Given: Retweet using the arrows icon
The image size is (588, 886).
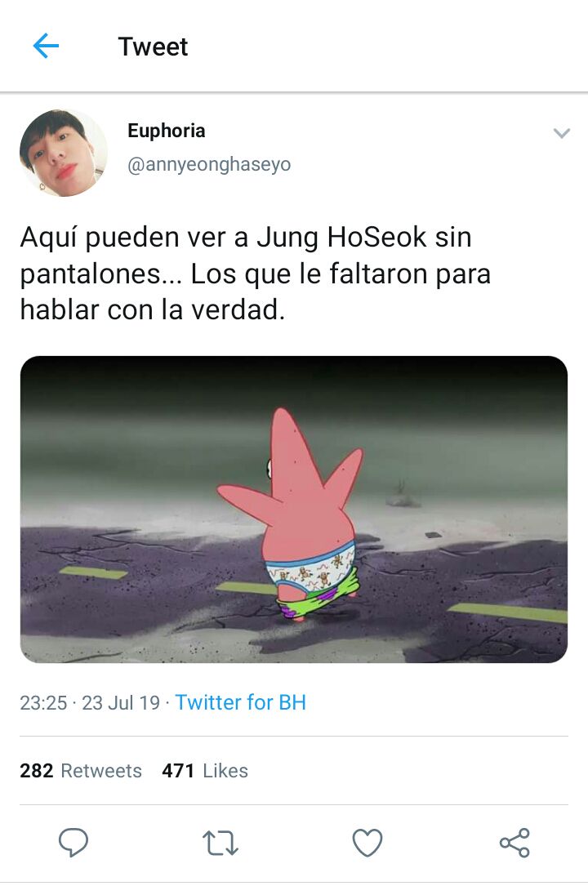Looking at the screenshot, I should click(x=220, y=843).
